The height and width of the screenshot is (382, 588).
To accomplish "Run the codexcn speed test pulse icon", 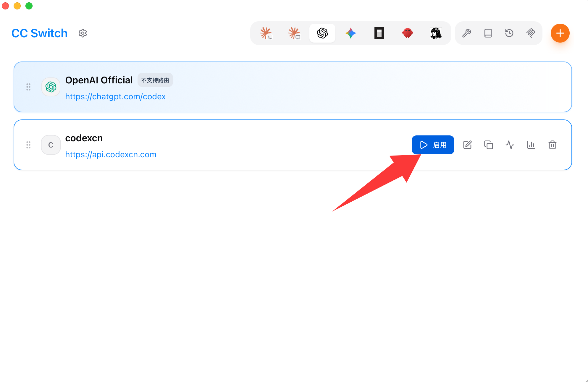I will point(510,145).
